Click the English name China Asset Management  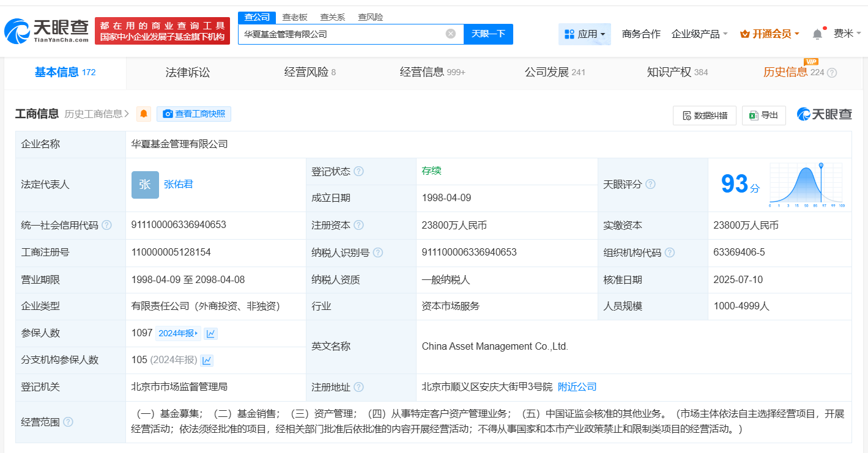pos(495,347)
